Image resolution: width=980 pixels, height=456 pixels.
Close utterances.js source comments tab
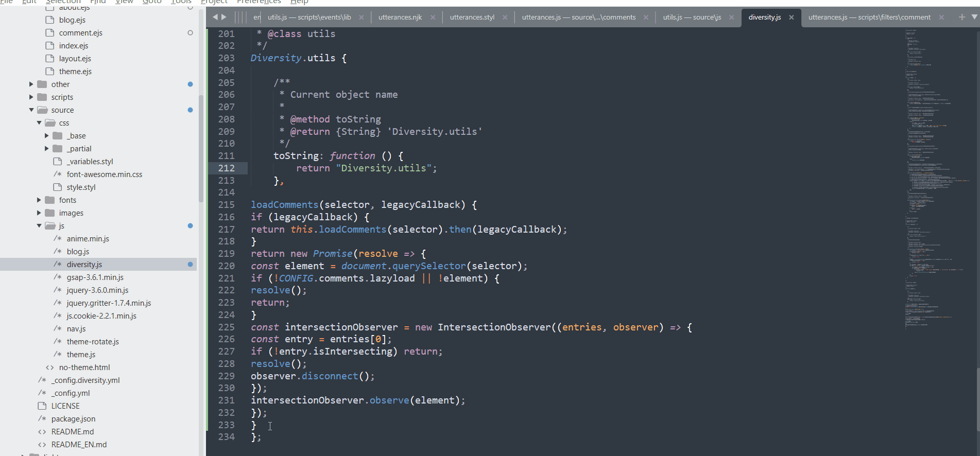tap(646, 17)
